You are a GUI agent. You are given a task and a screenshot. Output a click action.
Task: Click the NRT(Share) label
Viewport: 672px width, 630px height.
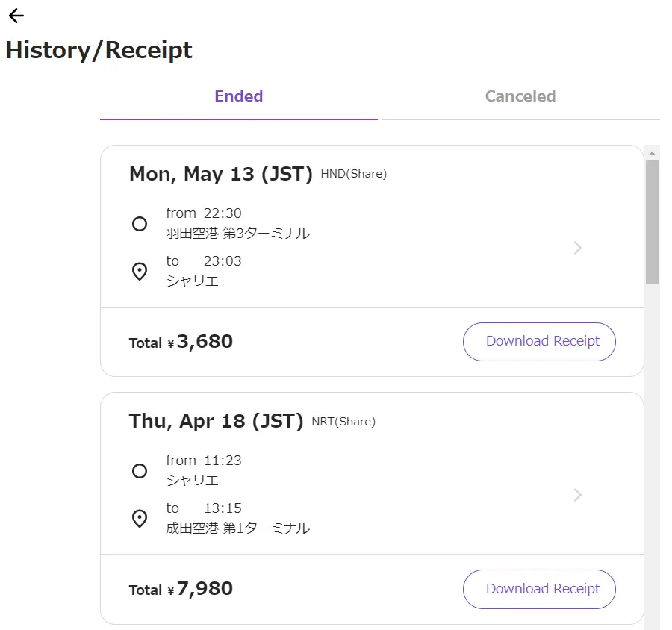(343, 422)
